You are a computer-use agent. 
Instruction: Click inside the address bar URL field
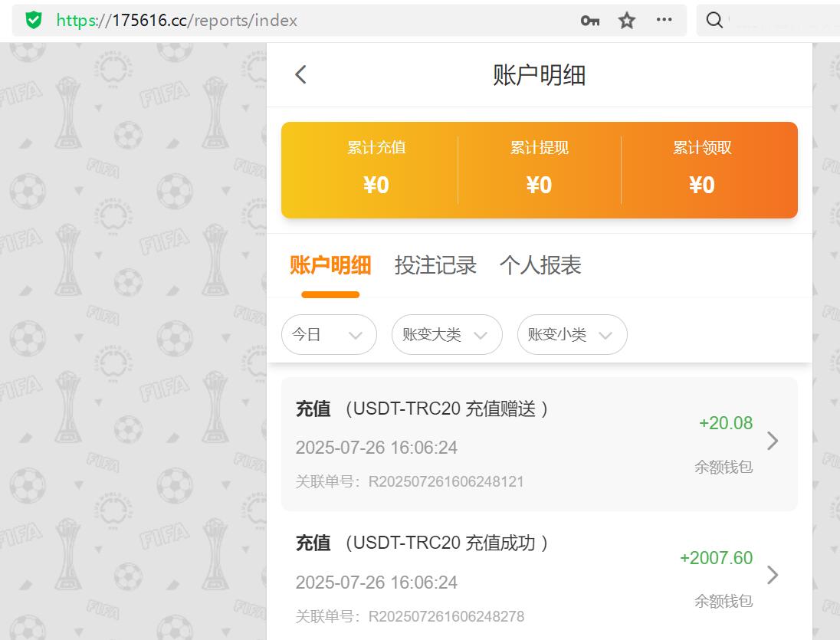click(x=176, y=21)
